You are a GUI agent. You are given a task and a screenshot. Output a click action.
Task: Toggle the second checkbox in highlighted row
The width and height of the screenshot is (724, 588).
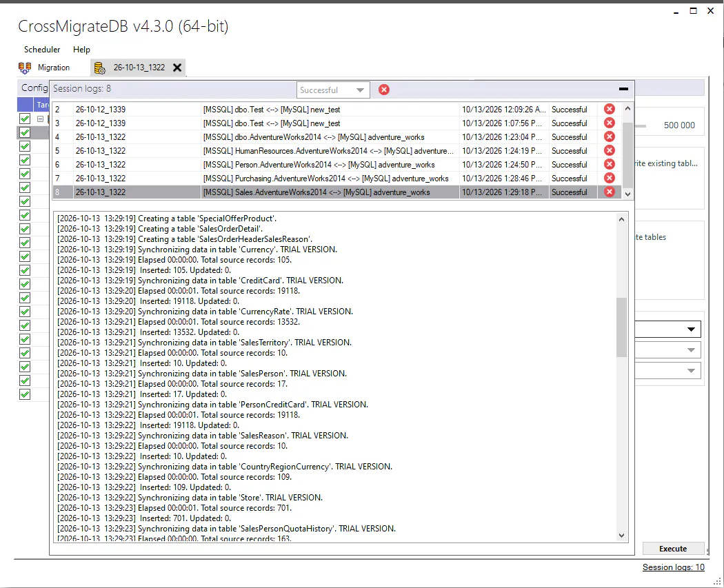click(25, 132)
